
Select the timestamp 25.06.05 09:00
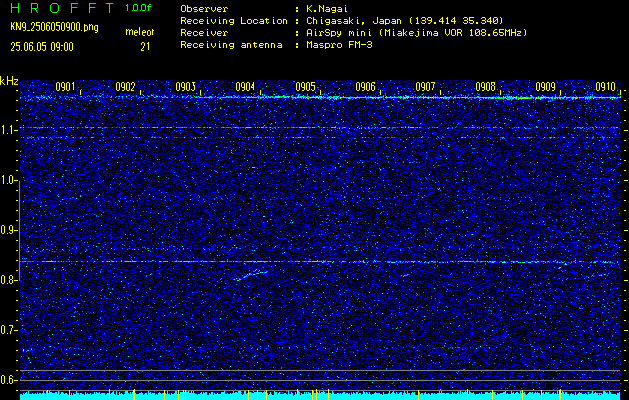tap(42, 47)
